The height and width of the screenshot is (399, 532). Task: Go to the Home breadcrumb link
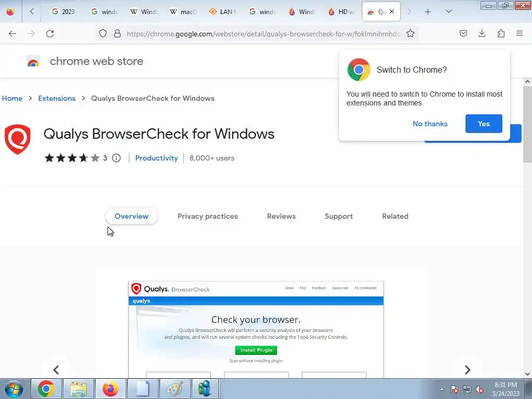[x=12, y=98]
